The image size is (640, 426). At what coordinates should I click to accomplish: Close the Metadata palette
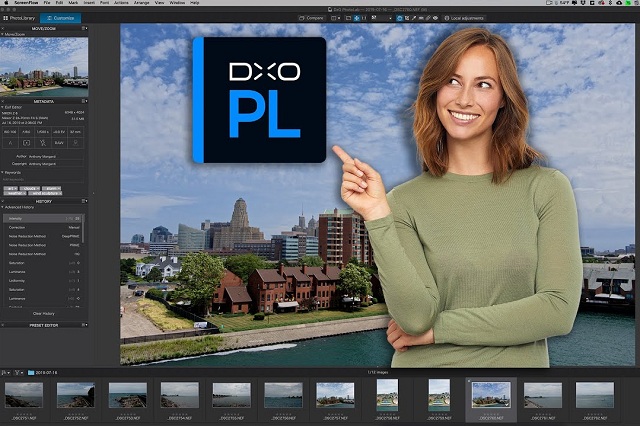[2, 101]
